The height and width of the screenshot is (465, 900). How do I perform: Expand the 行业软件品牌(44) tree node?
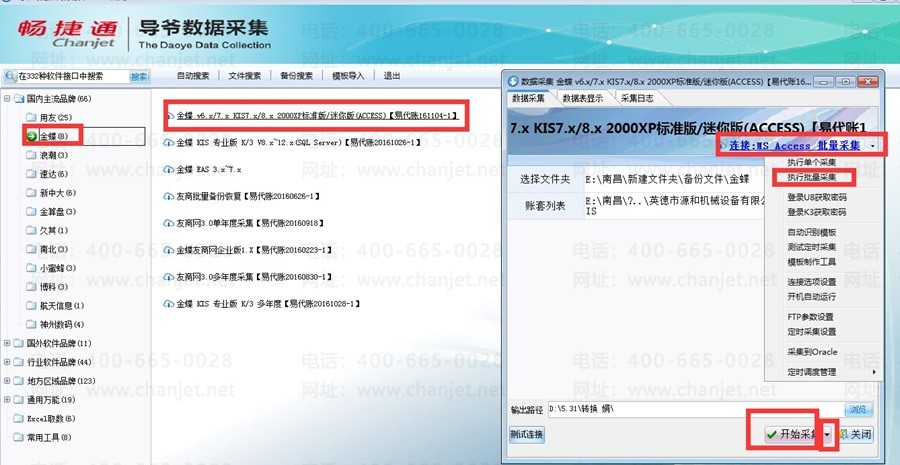pos(7,362)
